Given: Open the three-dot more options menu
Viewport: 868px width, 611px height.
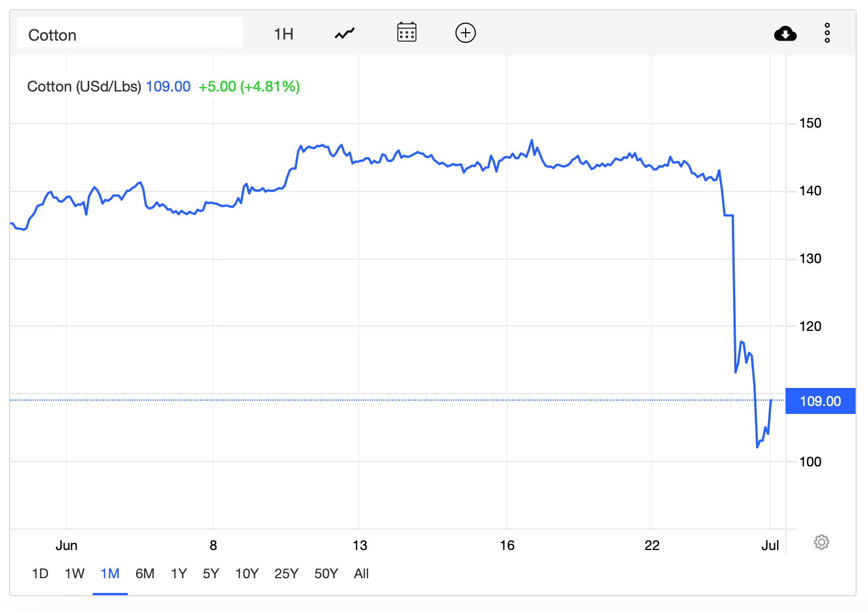Looking at the screenshot, I should point(827,33).
